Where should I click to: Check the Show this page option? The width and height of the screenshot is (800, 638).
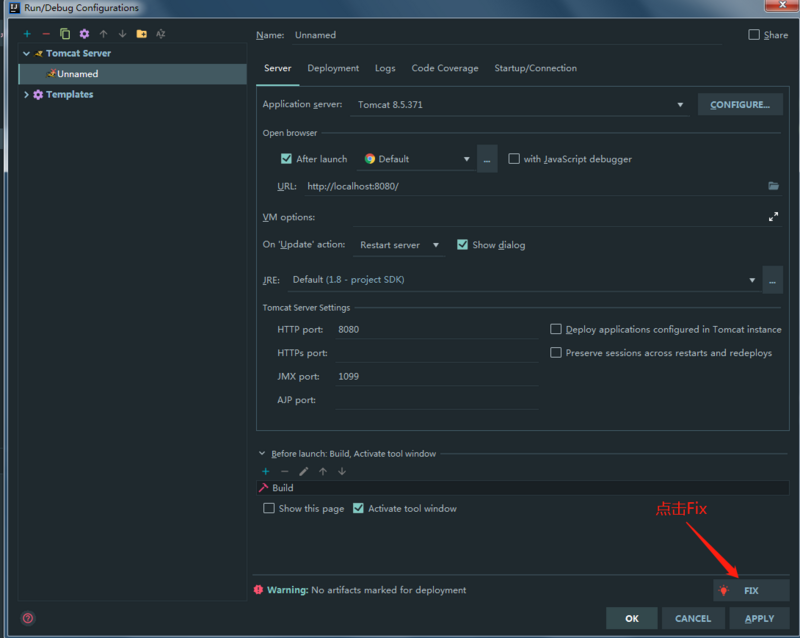pyautogui.click(x=268, y=508)
